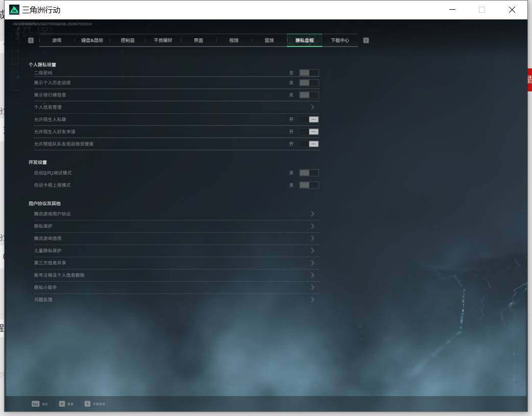Click the 用户协议及其他 section heading
Screen dimensions: 532x416
(x=44, y=204)
